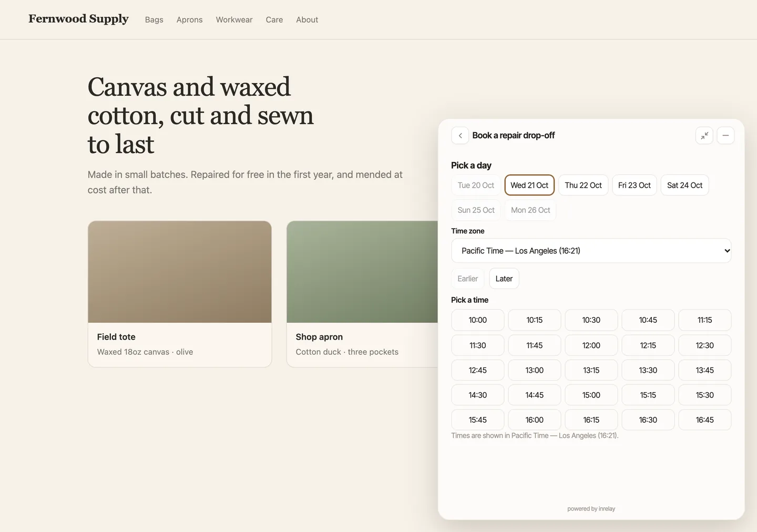Book the 15:00 time slot
This screenshot has width=757, height=532.
(591, 395)
